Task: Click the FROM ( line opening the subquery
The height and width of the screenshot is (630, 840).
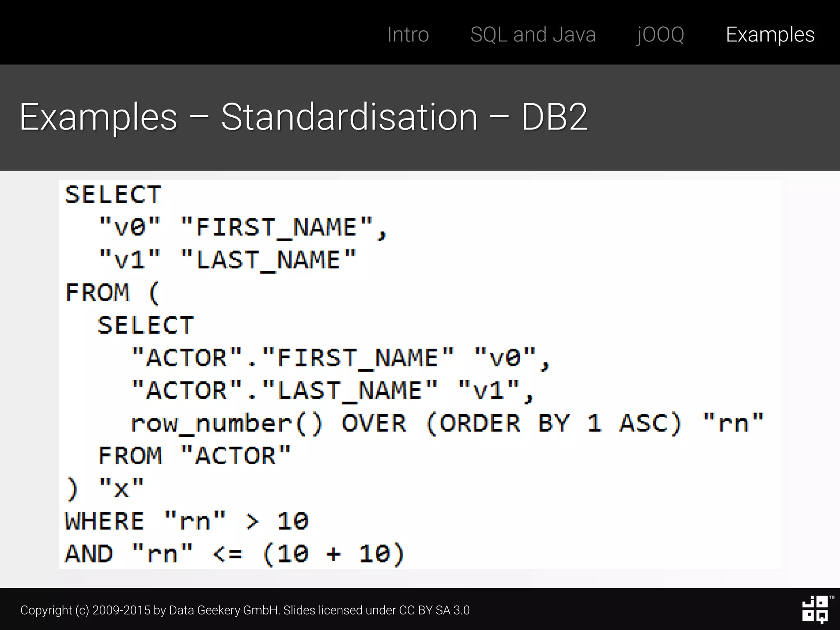Action: point(112,293)
